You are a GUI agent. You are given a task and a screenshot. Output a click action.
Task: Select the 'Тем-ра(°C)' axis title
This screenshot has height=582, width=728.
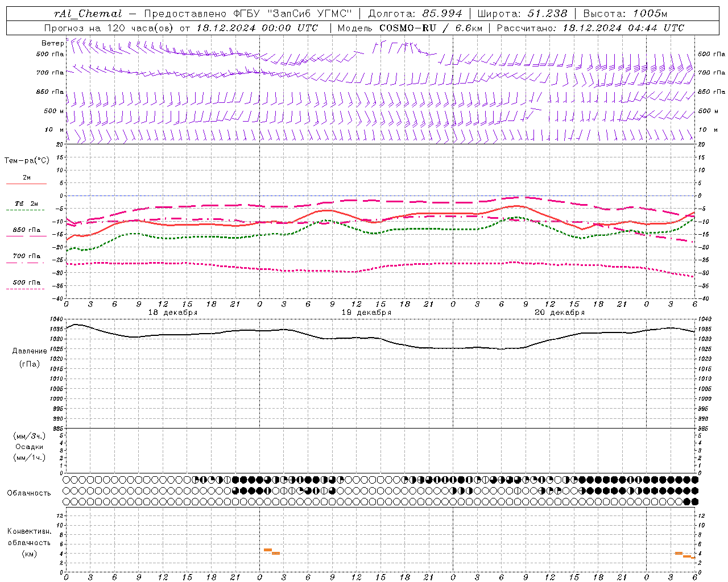(27, 161)
